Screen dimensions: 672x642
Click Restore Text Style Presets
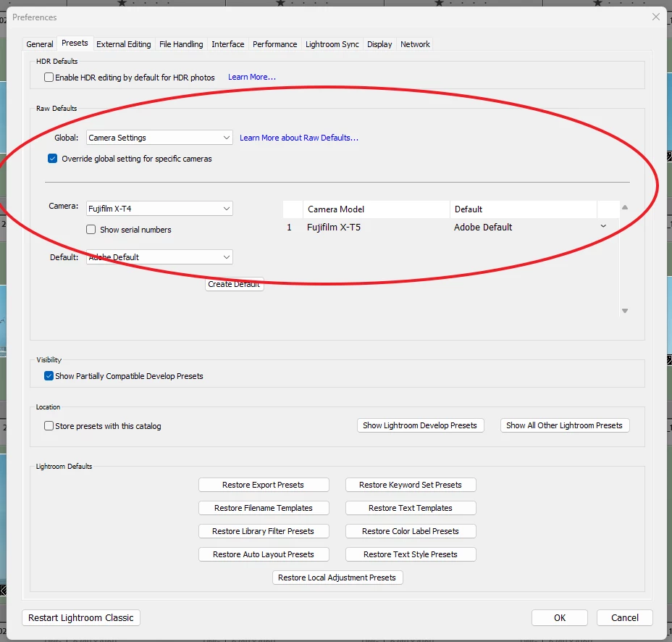[x=410, y=554]
